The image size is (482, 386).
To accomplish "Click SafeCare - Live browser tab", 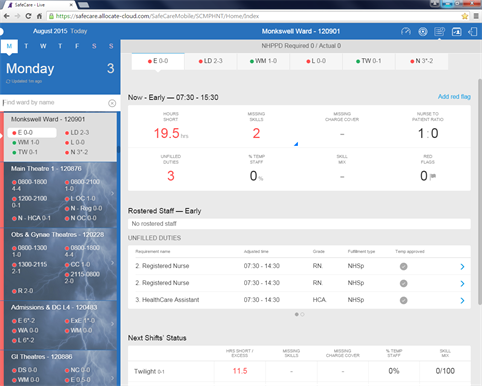I will pos(40,5).
